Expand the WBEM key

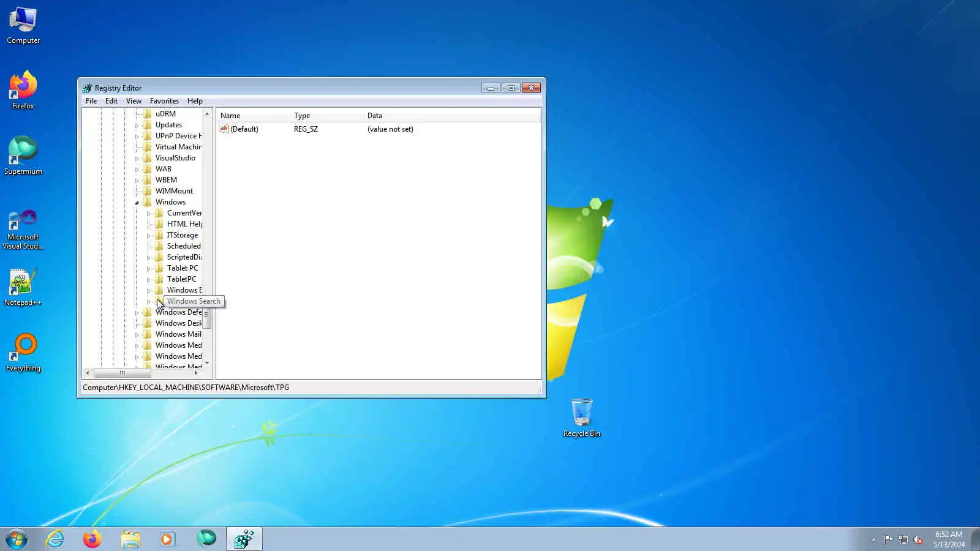point(137,181)
